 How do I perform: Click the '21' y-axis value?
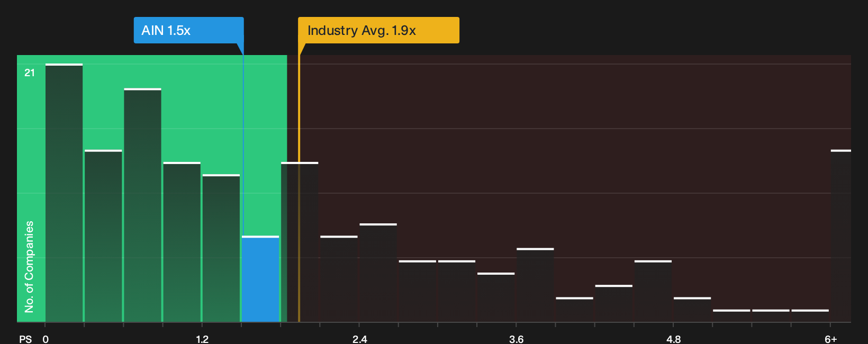pos(30,73)
